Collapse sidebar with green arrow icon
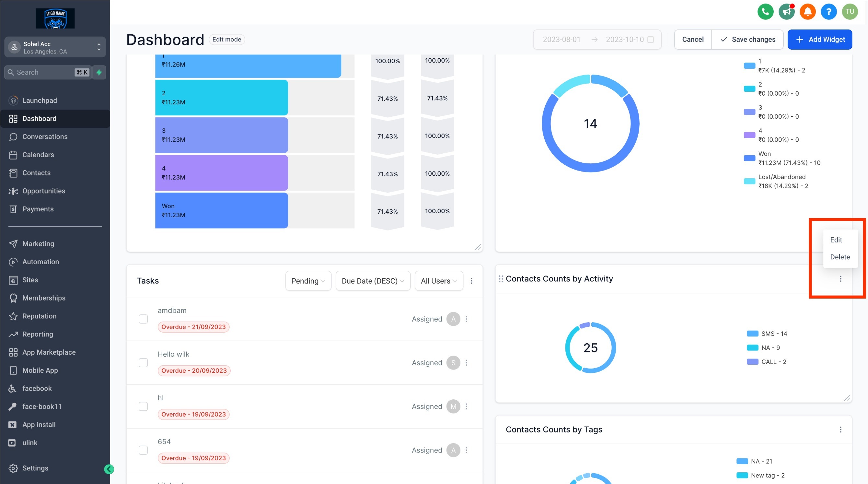This screenshot has width=868, height=484. coord(109,469)
